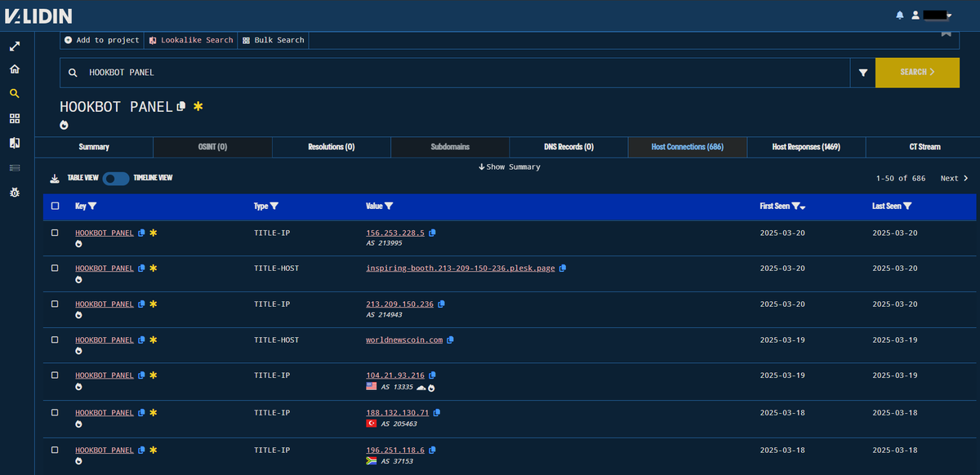Open search filter options beside the Search button
Image resolution: width=980 pixels, height=475 pixels.
pyautogui.click(x=863, y=73)
